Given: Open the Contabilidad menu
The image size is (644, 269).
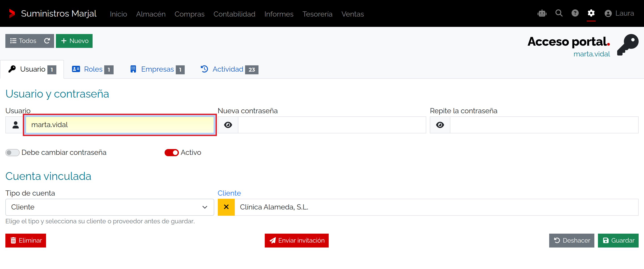Looking at the screenshot, I should tap(234, 14).
